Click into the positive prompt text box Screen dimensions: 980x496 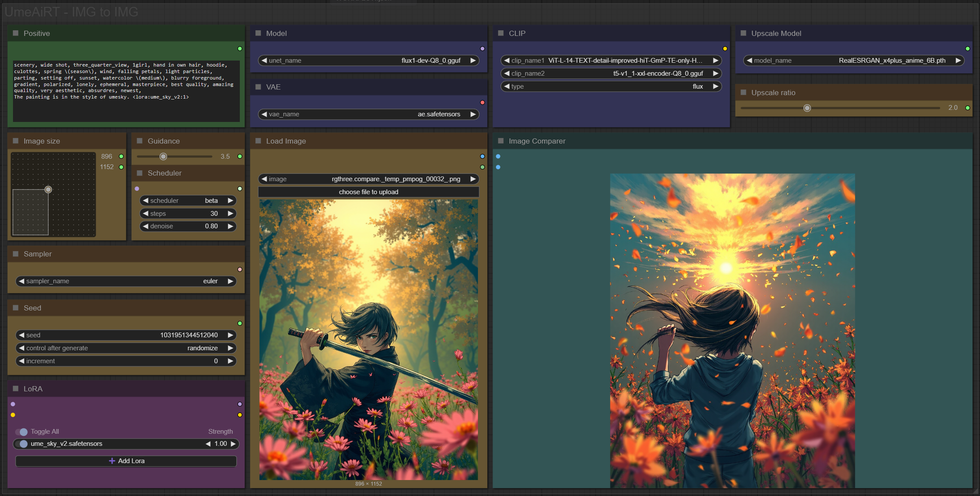pyautogui.click(x=126, y=91)
